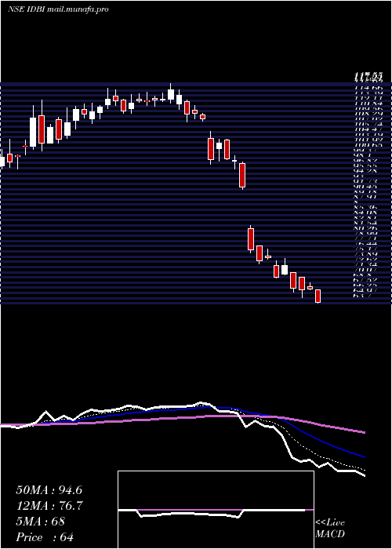Click the 5MA : 68 label
392x549 pixels.
41,522
